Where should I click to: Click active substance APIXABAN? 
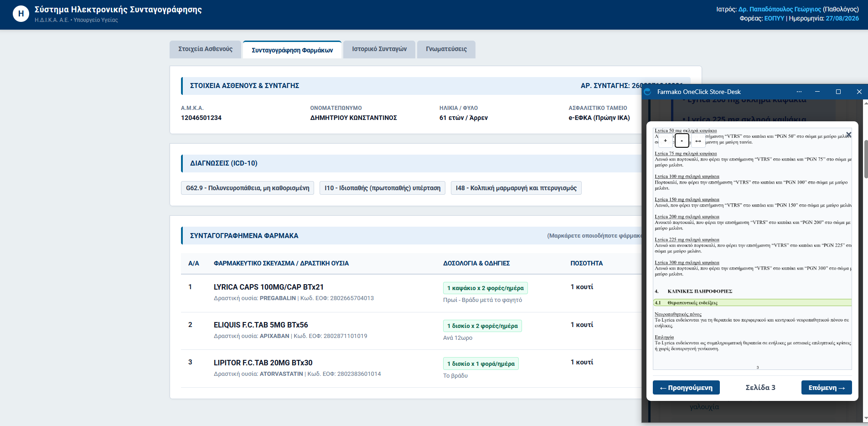coord(274,336)
